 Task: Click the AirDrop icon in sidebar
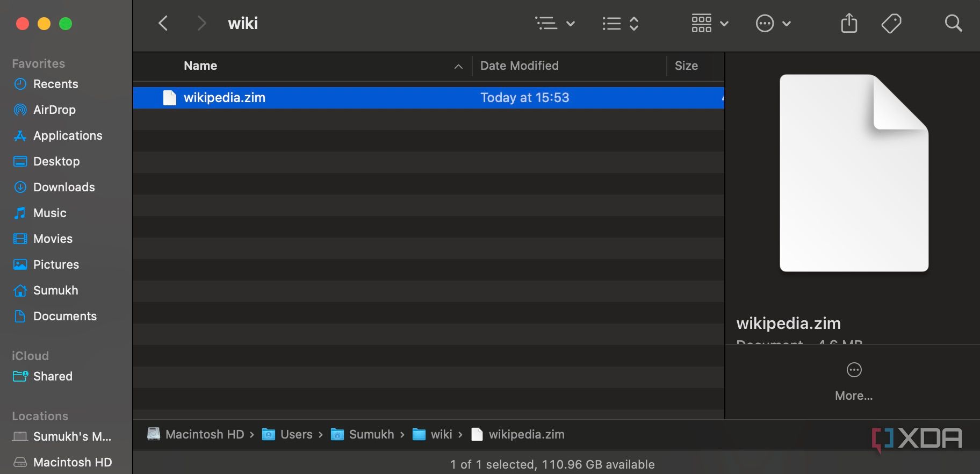(20, 110)
